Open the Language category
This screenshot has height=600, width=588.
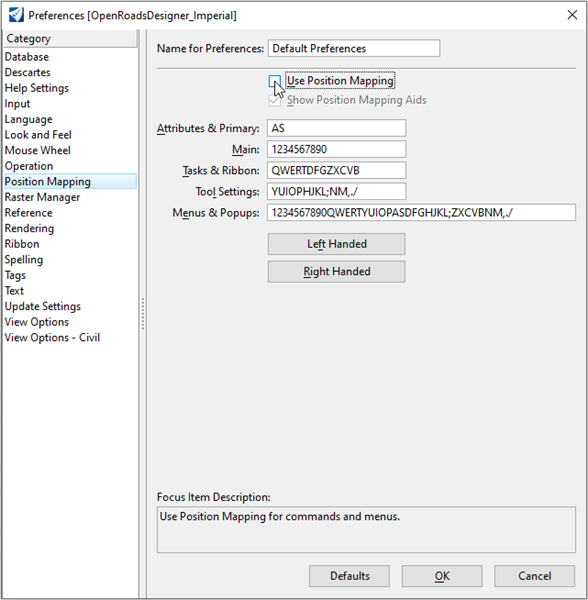[x=28, y=119]
